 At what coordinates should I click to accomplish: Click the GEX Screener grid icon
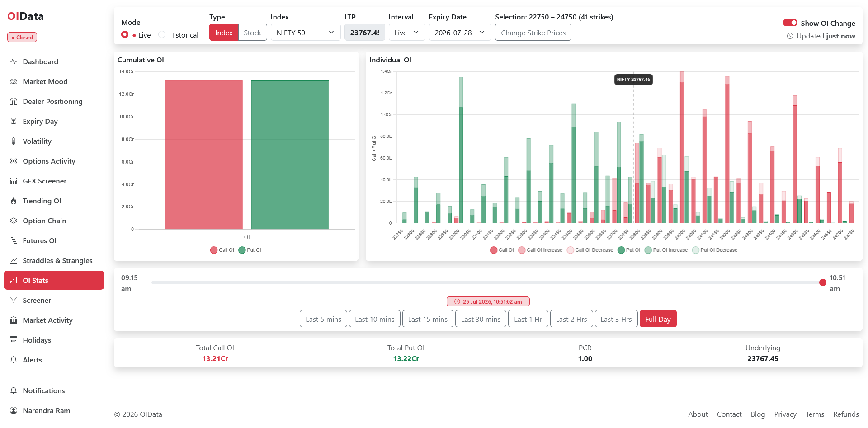coord(14,181)
